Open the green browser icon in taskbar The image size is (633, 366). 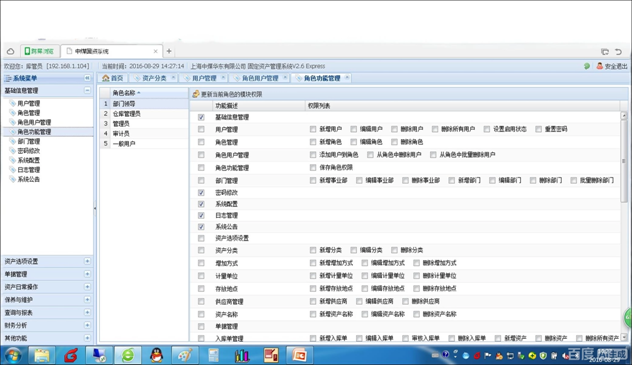point(128,356)
